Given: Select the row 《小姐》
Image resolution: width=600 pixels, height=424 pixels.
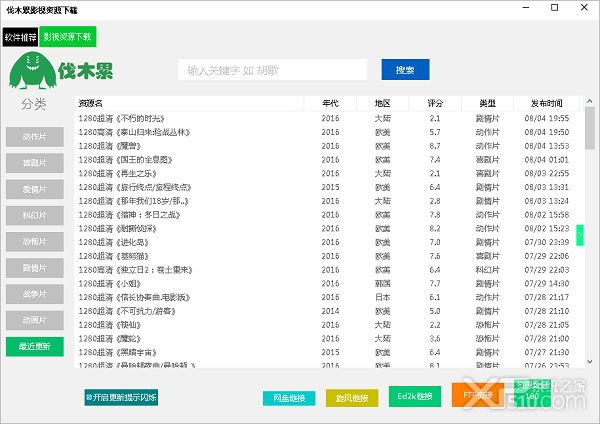Looking at the screenshot, I should (x=329, y=284).
